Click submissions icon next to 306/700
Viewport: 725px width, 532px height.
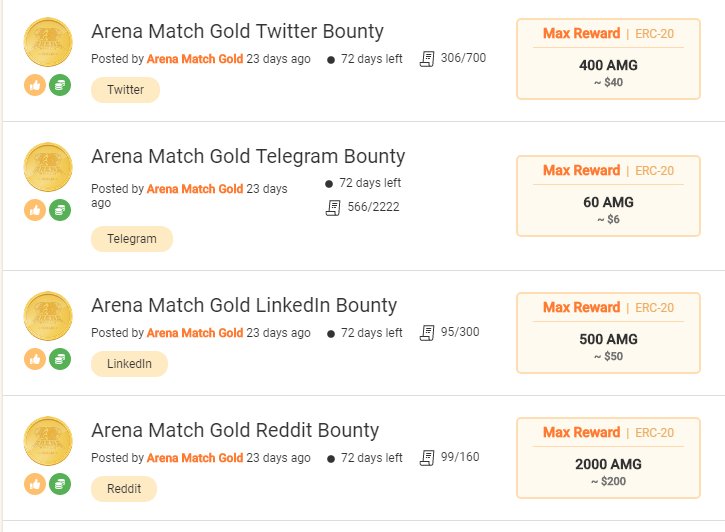[427, 58]
